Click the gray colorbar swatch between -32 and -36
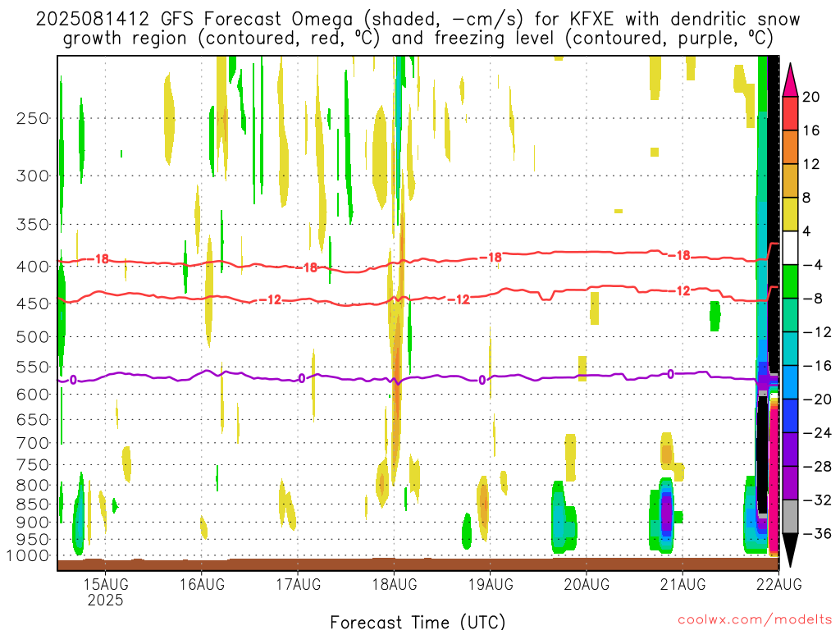Screen dimensions: 840x630 tap(791, 517)
